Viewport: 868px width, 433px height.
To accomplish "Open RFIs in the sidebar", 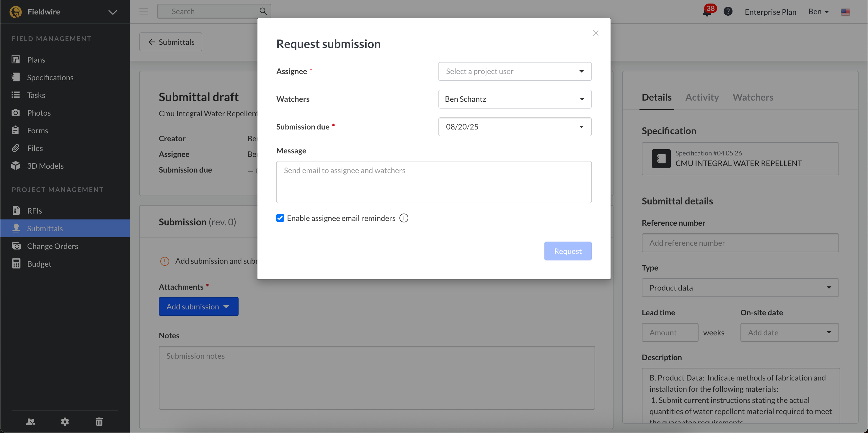I will point(35,211).
